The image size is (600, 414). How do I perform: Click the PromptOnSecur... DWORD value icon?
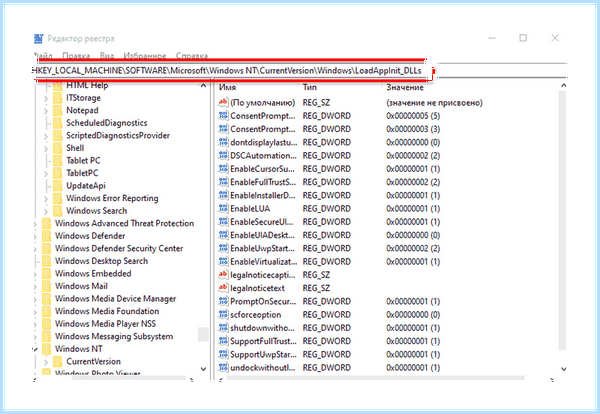(223, 301)
